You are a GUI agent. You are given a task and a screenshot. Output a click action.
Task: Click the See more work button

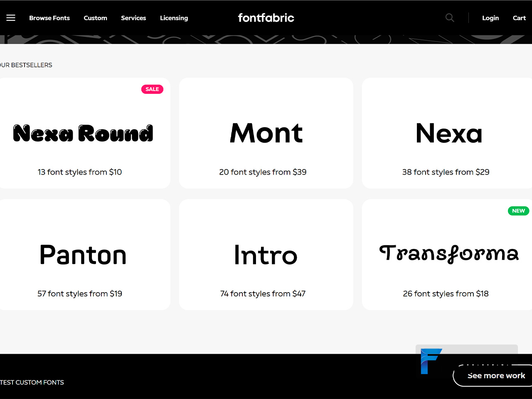tap(493, 375)
